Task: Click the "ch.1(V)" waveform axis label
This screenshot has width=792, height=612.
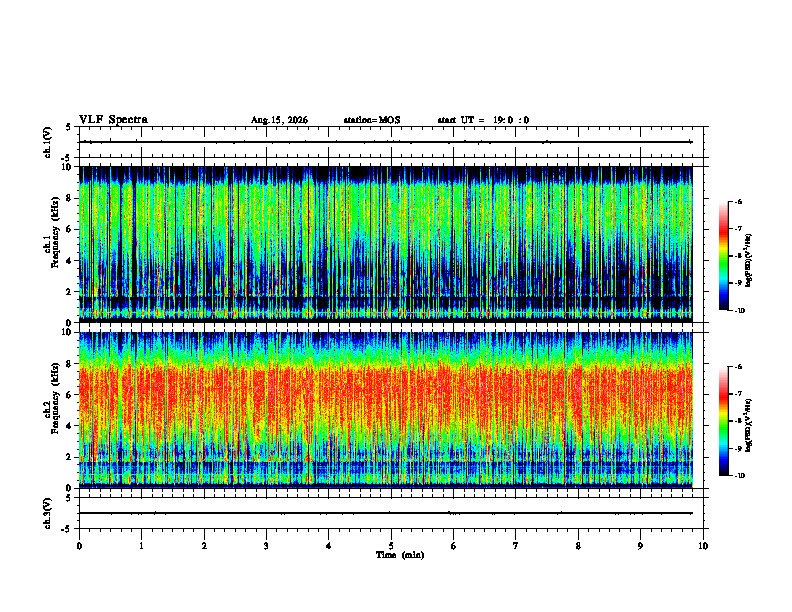Action: coord(48,142)
